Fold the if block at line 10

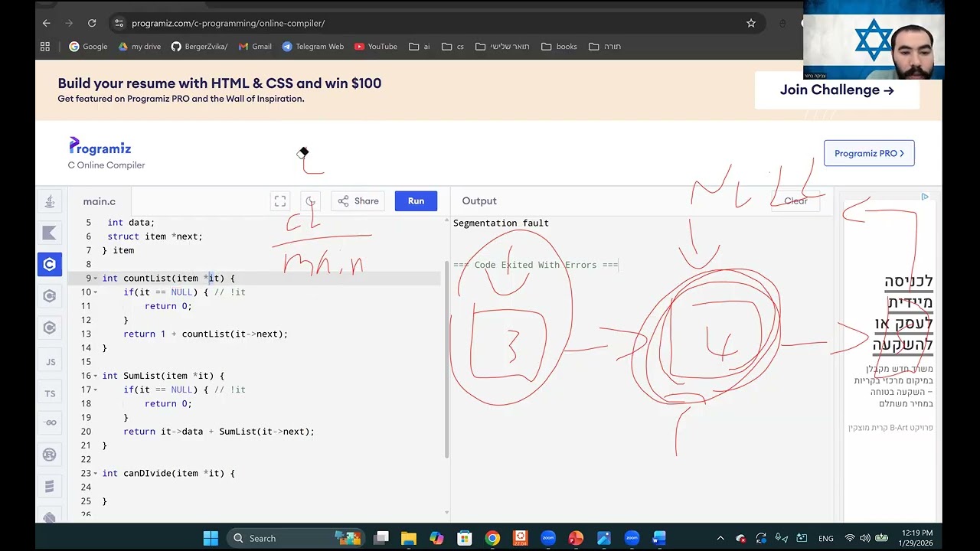point(96,292)
